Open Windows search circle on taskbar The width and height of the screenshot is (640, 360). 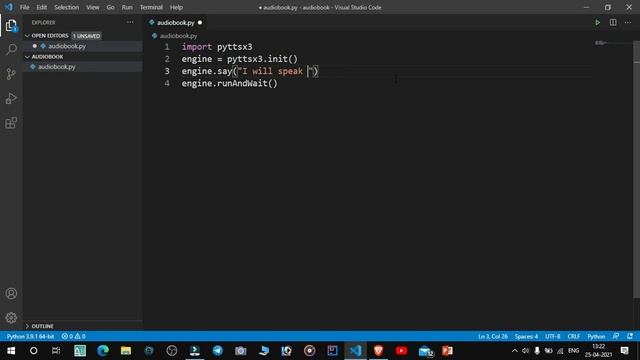pyautogui.click(x=33, y=351)
